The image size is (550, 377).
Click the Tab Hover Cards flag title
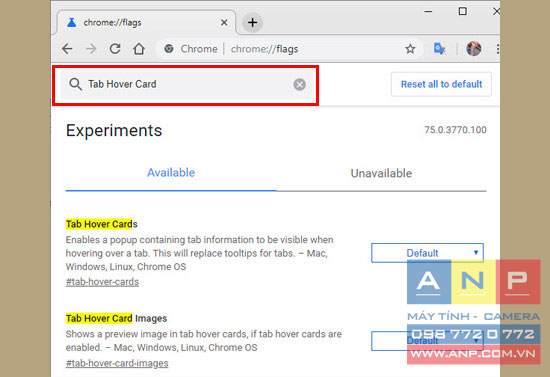(101, 224)
